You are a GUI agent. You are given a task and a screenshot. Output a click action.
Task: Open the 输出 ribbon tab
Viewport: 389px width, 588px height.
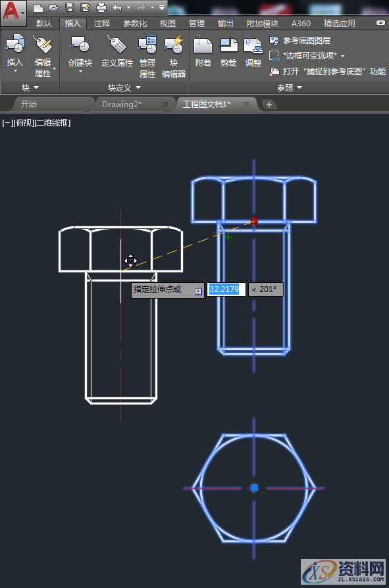226,23
